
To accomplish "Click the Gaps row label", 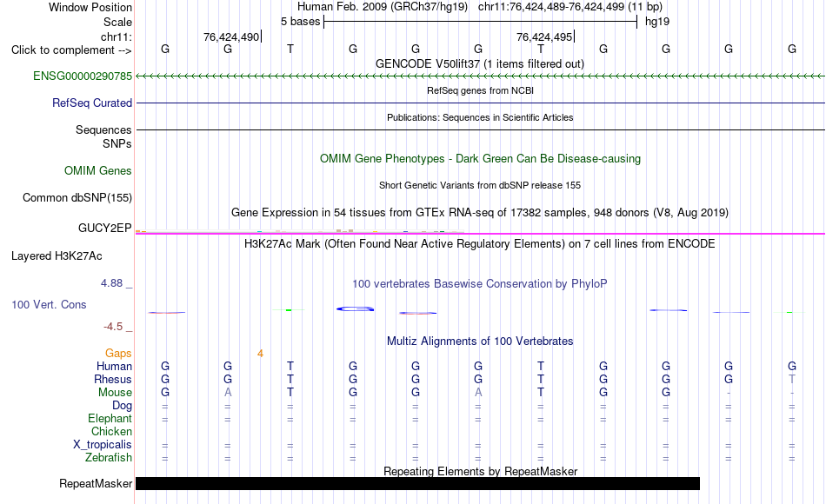I will click(118, 354).
